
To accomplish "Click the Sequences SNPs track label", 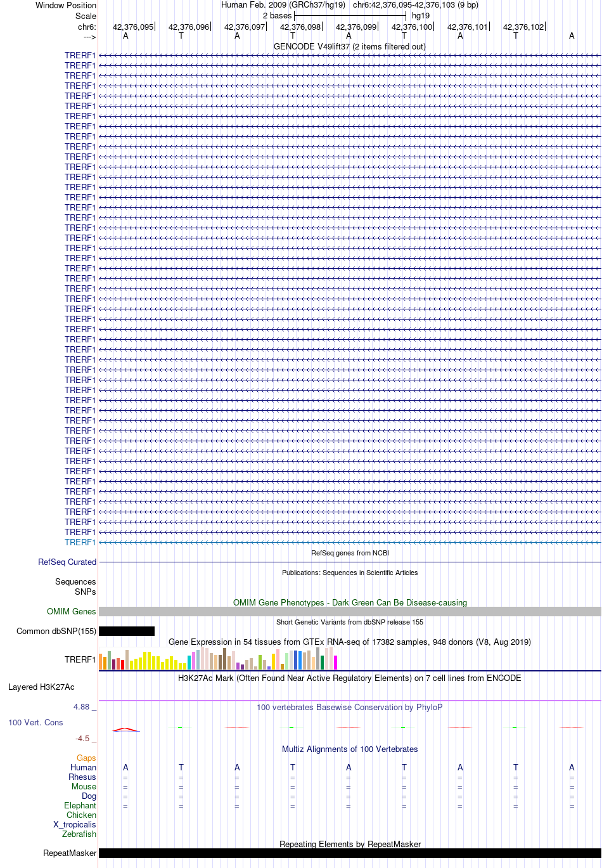I will click(75, 586).
